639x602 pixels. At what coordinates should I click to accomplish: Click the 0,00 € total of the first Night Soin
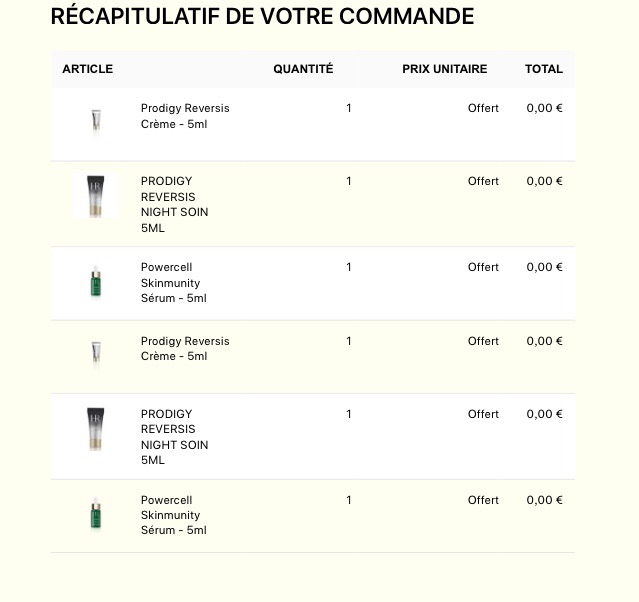[x=544, y=181]
